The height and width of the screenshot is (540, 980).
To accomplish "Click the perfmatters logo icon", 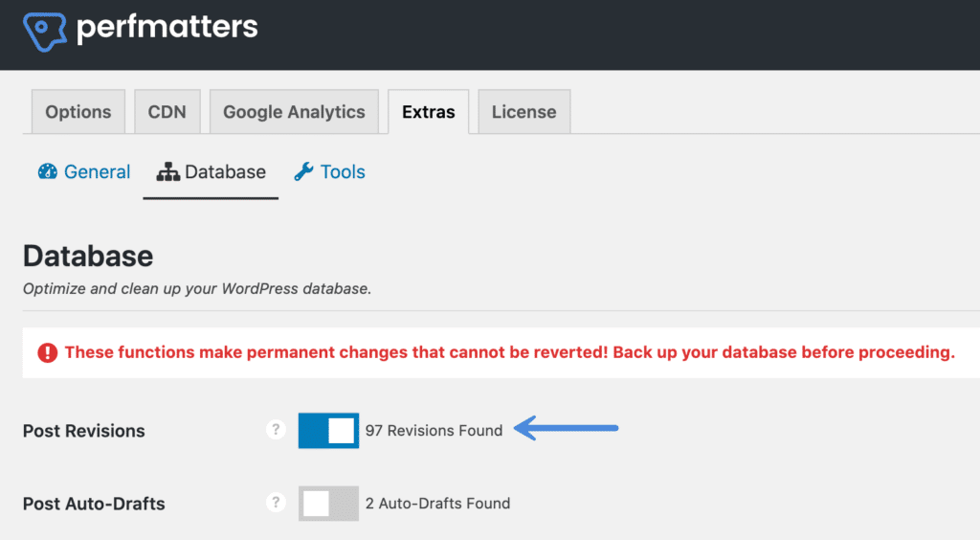I will pyautogui.click(x=44, y=32).
